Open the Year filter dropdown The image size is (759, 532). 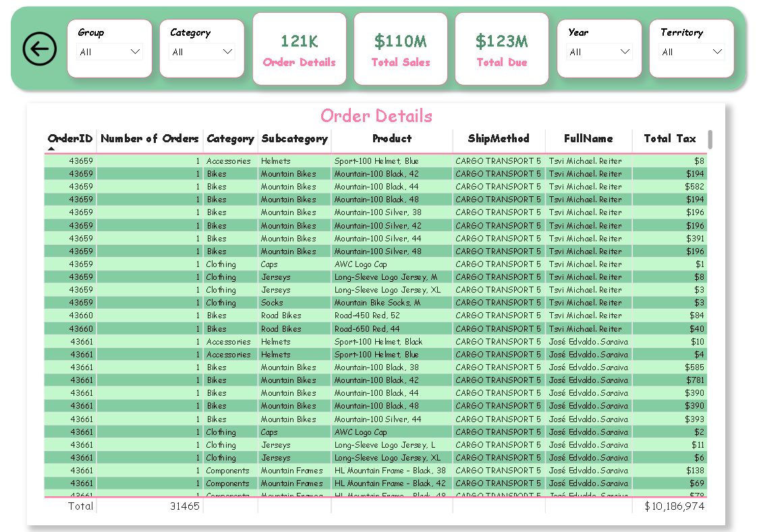point(599,52)
